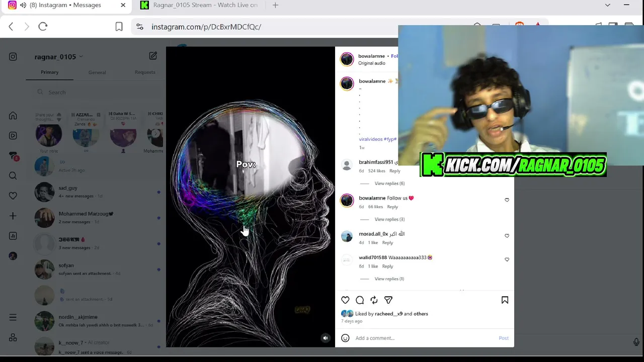This screenshot has width=644, height=362.
Task: Click the comment bubble icon on post
Action: click(360, 300)
